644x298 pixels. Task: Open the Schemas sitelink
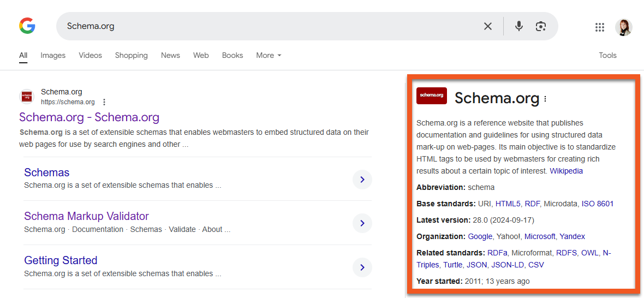click(47, 172)
